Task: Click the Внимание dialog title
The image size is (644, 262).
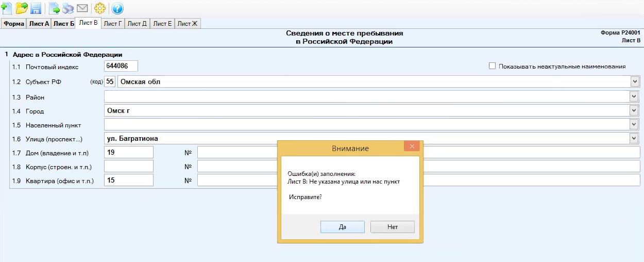Action: pos(350,148)
